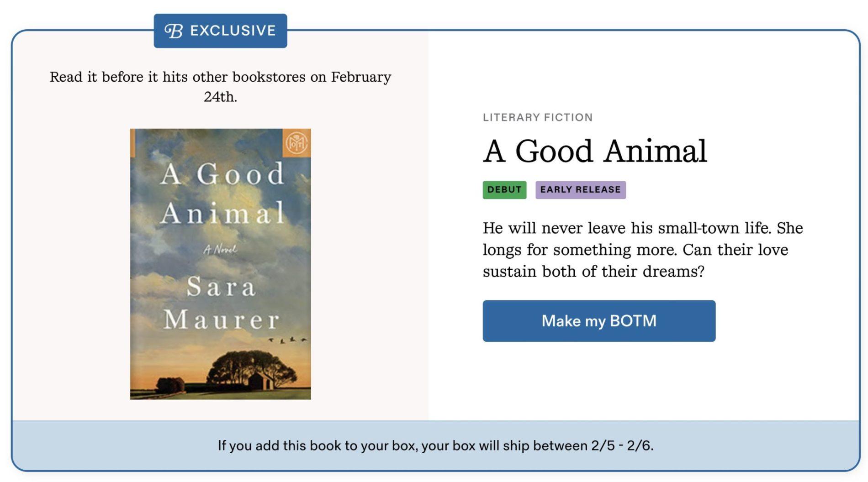Click the LITERARY FICTION genre label
Viewport: 868px width, 482px height.
pos(537,118)
